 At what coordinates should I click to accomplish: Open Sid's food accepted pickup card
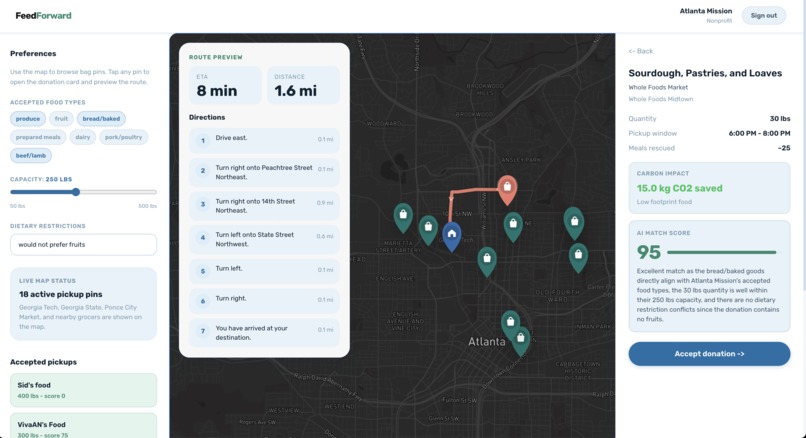click(x=83, y=390)
